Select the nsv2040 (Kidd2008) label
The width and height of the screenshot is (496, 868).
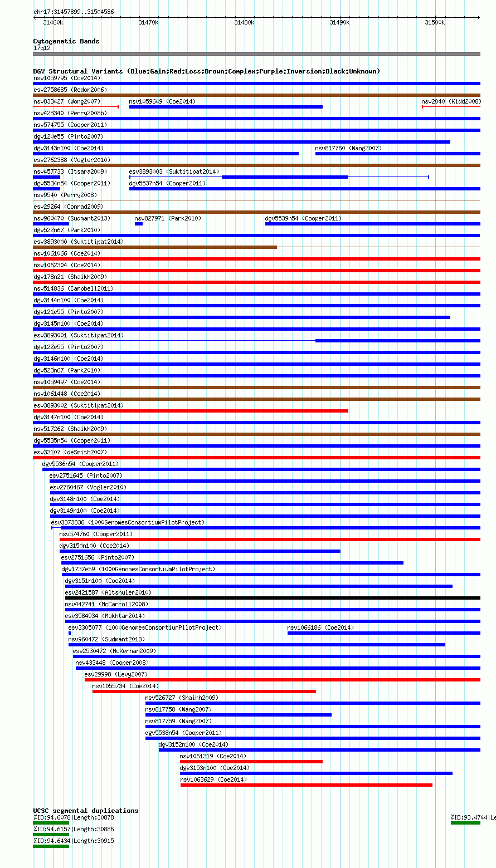pyautogui.click(x=451, y=101)
